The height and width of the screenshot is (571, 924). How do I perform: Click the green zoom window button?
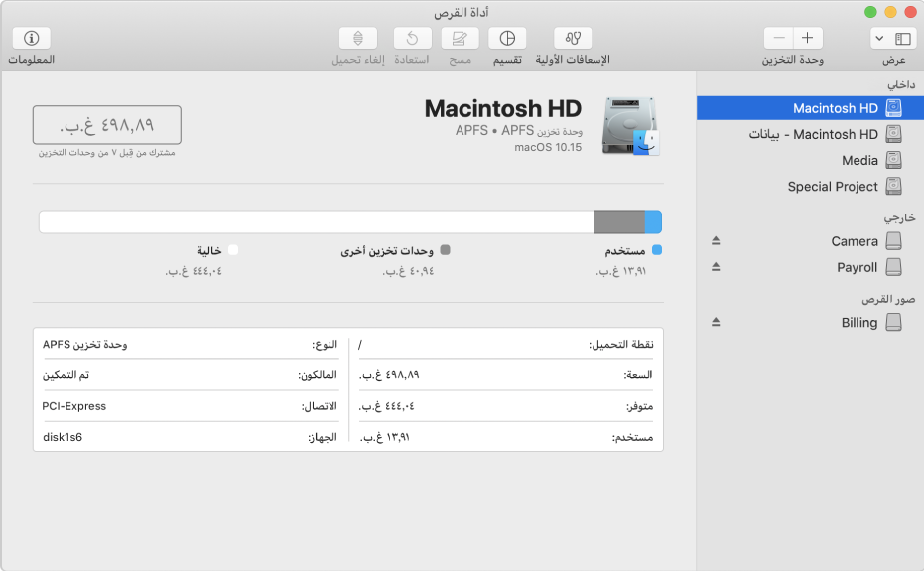tap(870, 12)
